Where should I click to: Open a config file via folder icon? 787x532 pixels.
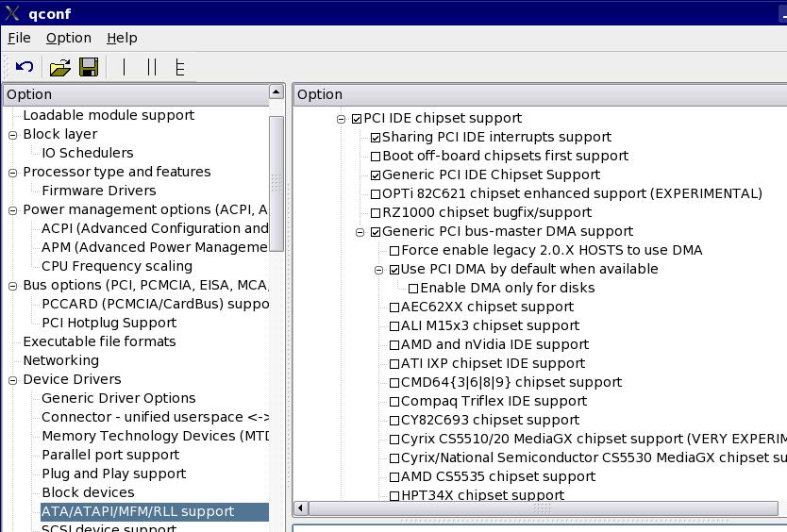[x=59, y=67]
